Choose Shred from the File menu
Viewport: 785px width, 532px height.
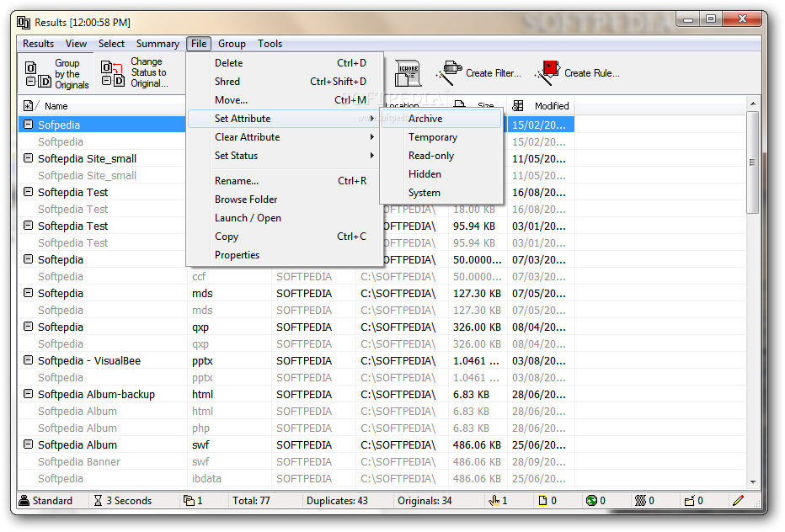285,82
